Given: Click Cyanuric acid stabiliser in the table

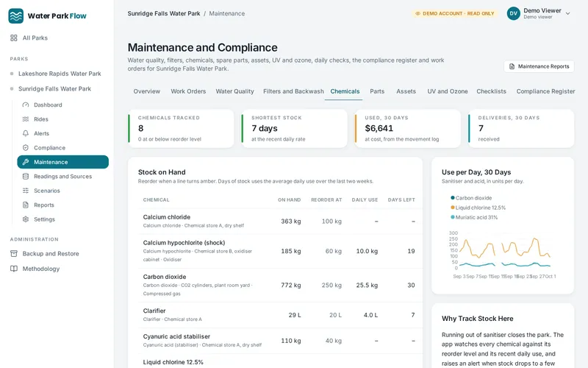Looking at the screenshot, I should [x=176, y=336].
